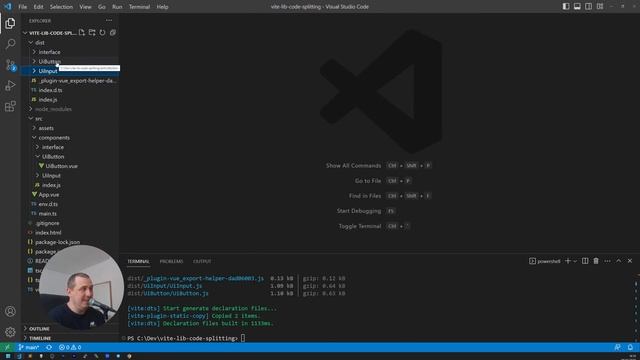Viewport: 640px width, 360px height.
Task: Collapse all folders in explorer
Action: 113,33
